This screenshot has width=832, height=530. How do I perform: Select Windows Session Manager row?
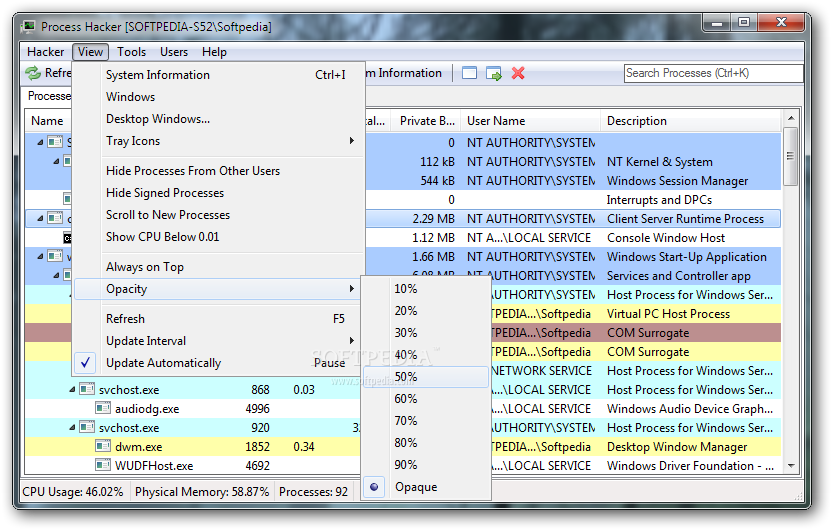pyautogui.click(x=573, y=181)
